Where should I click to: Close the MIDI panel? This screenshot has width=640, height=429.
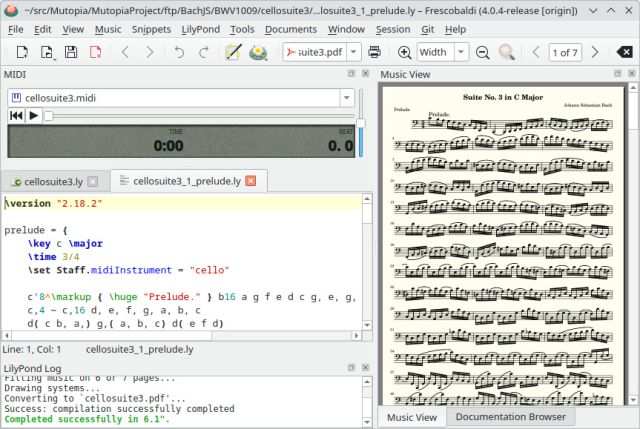[366, 73]
